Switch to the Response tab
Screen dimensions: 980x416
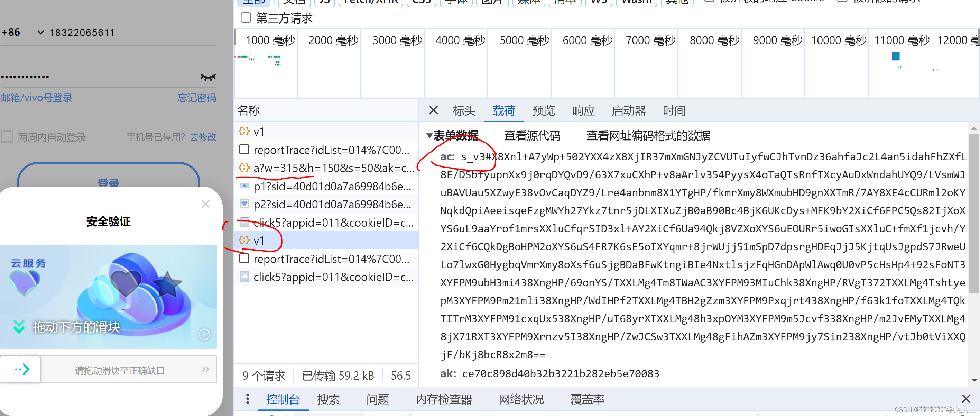tap(583, 111)
